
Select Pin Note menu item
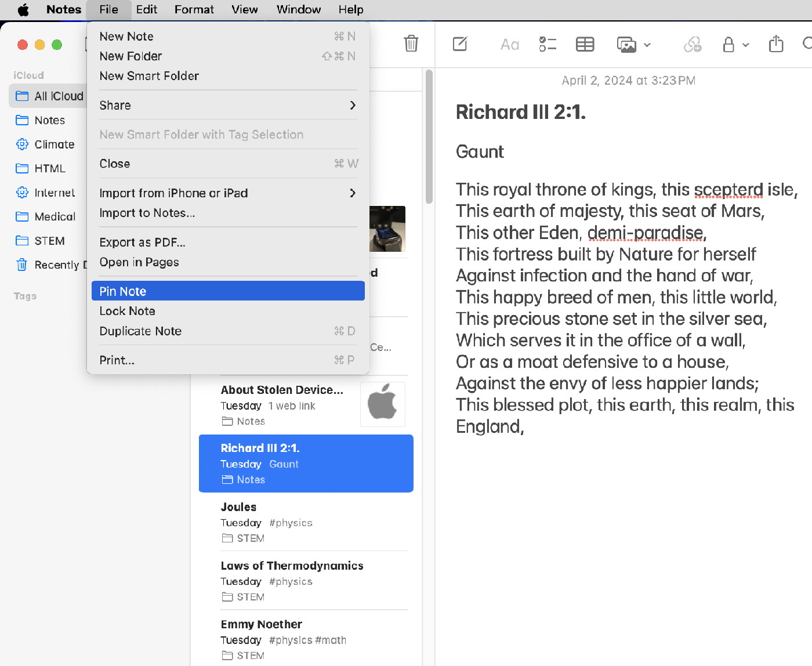pyautogui.click(x=228, y=291)
